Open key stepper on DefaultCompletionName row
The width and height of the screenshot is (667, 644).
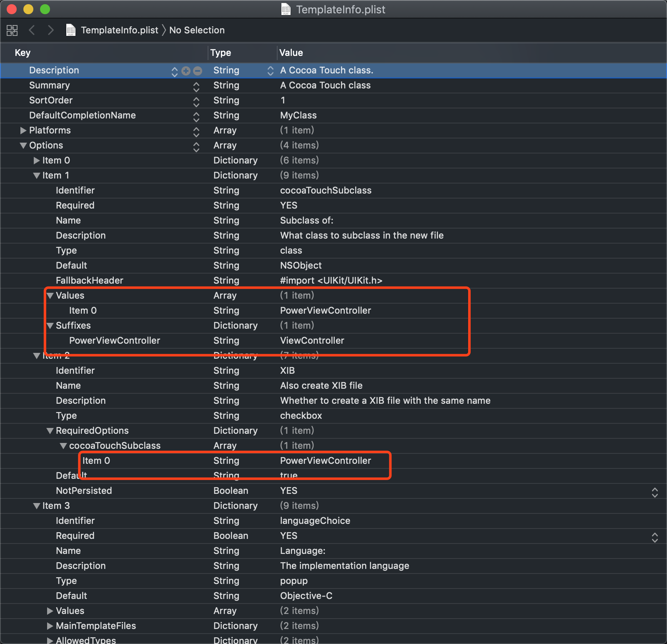[x=196, y=116]
